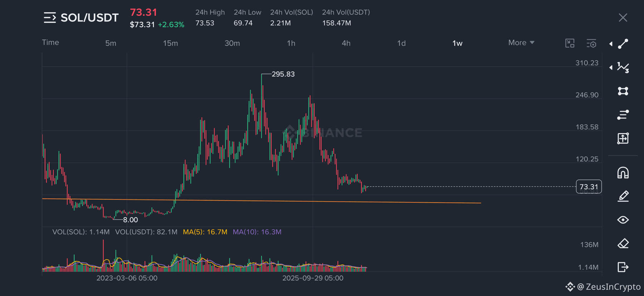Click the 24h High value 73.53
The height and width of the screenshot is (296, 644).
click(205, 23)
